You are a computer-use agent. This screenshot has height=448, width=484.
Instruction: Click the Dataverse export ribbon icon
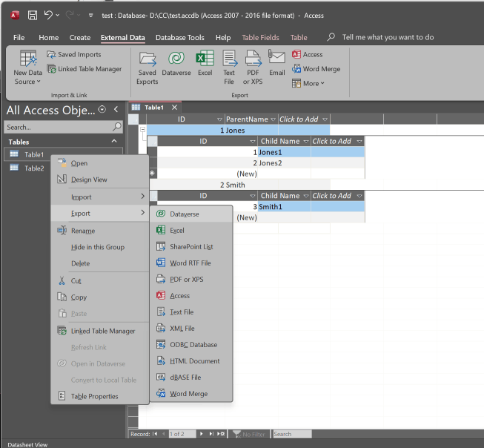click(x=176, y=63)
